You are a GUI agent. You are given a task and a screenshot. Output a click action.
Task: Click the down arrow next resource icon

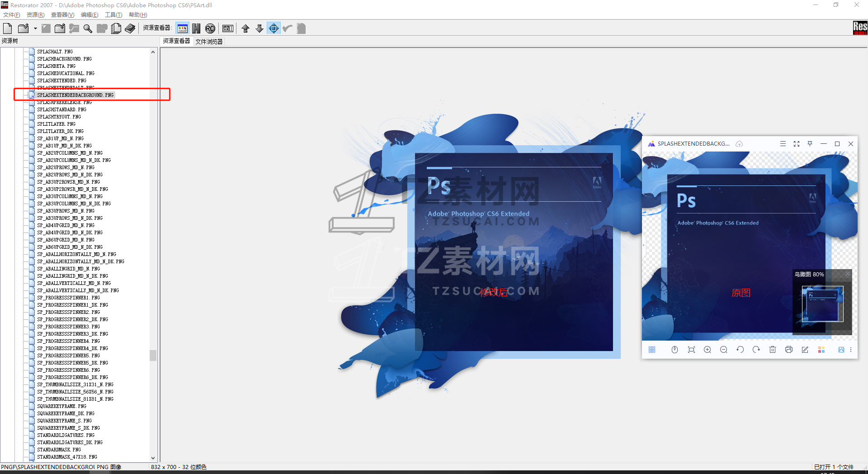pos(259,28)
